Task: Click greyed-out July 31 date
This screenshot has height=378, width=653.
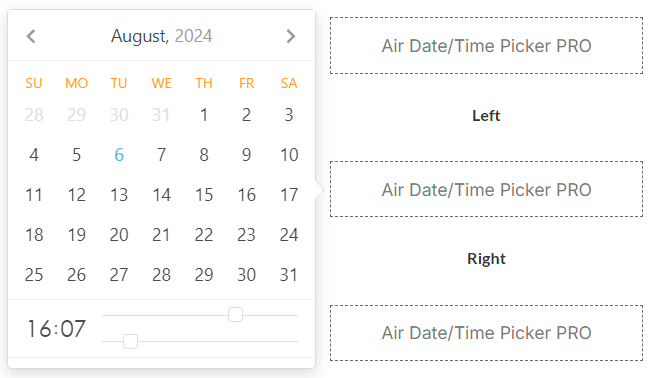Action: click(162, 115)
